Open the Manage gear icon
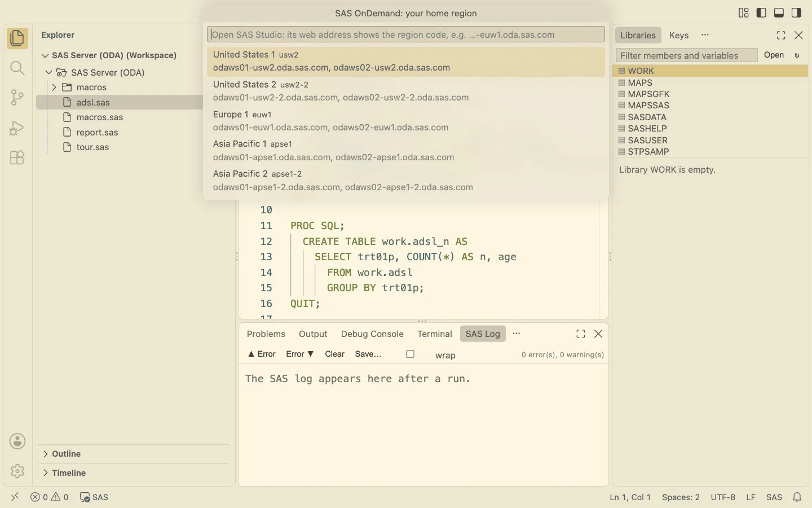Screen dimensions: 812x508 (17, 471)
